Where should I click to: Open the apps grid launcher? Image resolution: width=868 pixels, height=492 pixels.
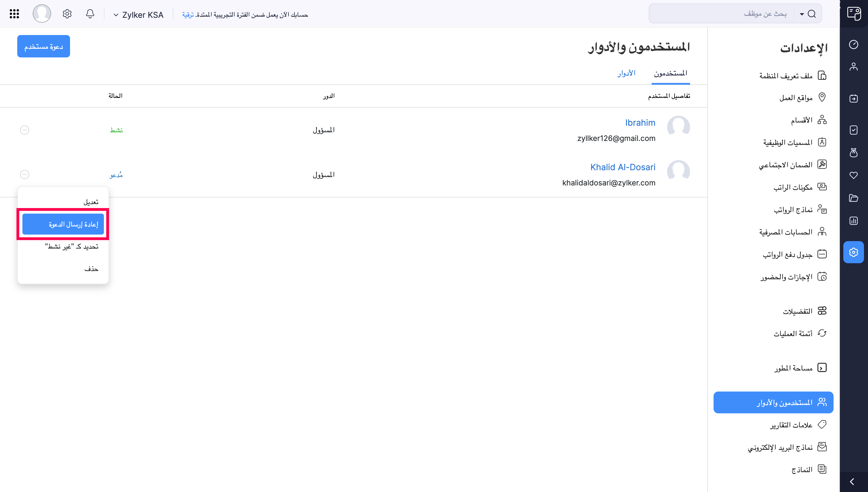pyautogui.click(x=14, y=13)
